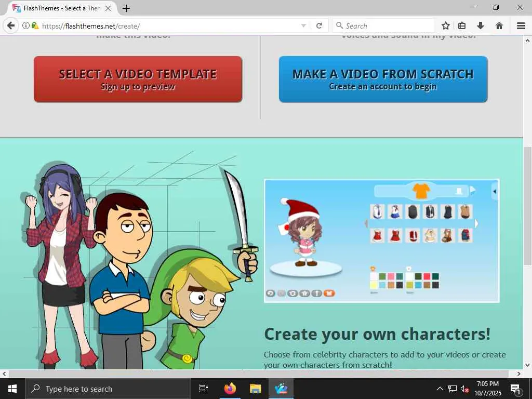Go back with the browser back arrow
This screenshot has width=532, height=399.
click(x=11, y=25)
